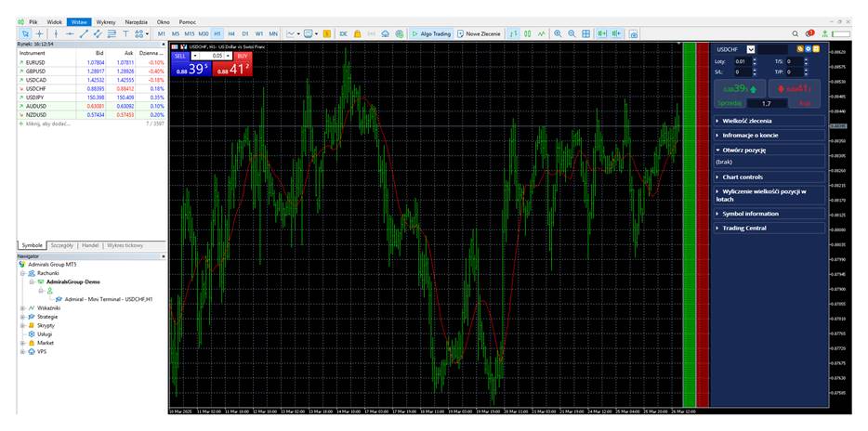Click the BUY button on the chart
The height and width of the screenshot is (431, 868).
point(242,56)
